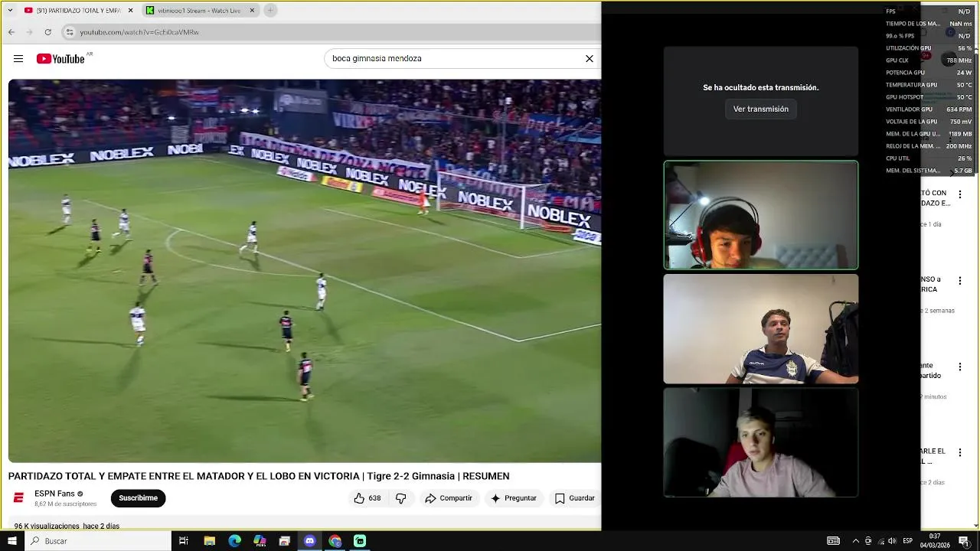Viewport: 980px width, 551px height.
Task: Click the football match video player
Action: coord(305,271)
